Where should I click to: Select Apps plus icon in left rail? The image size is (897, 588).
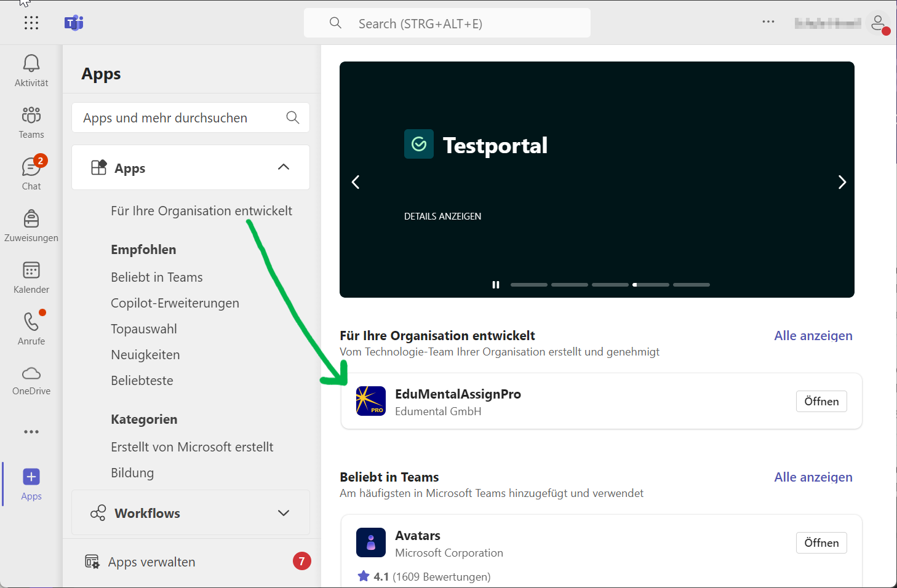pos(31,484)
